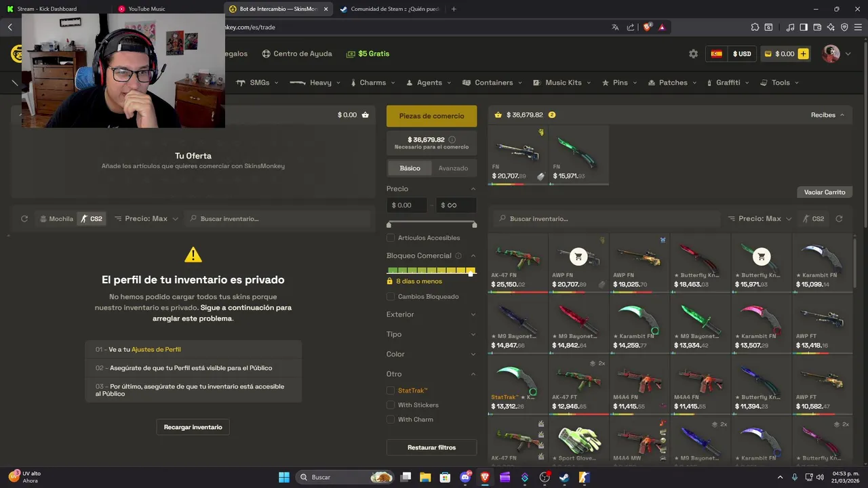Screen dimensions: 868x488
Task: Click the basket icon beside $0.00 offer
Action: (366, 115)
